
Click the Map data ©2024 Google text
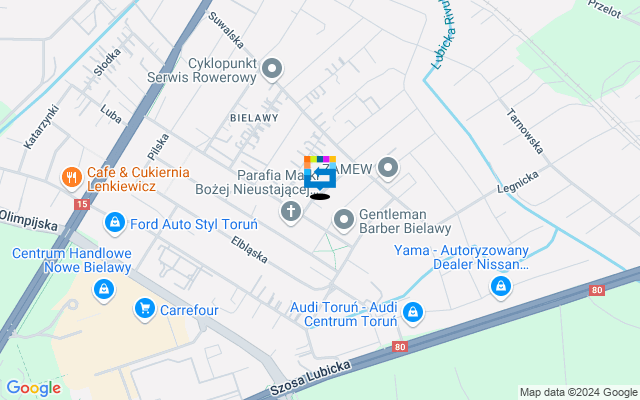(x=578, y=393)
